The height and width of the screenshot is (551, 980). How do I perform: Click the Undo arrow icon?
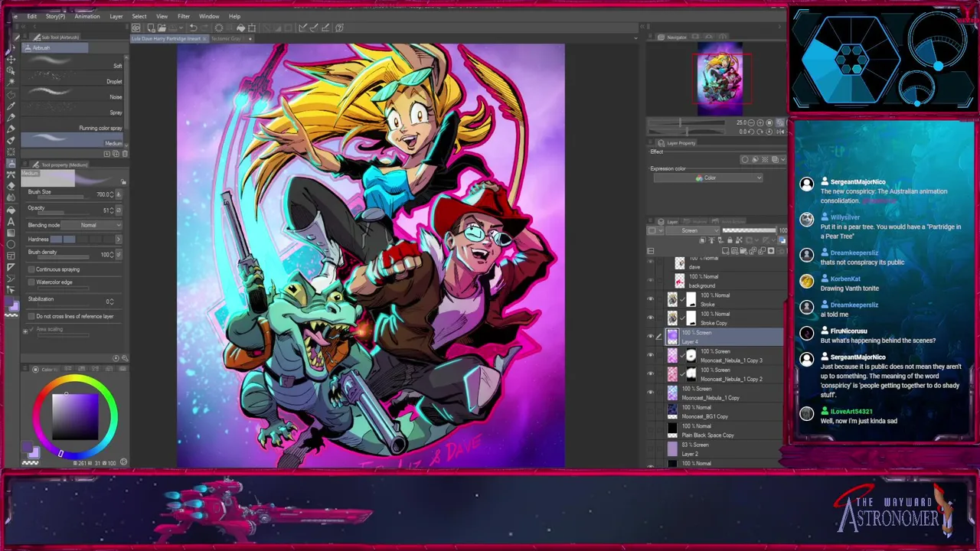pyautogui.click(x=193, y=28)
